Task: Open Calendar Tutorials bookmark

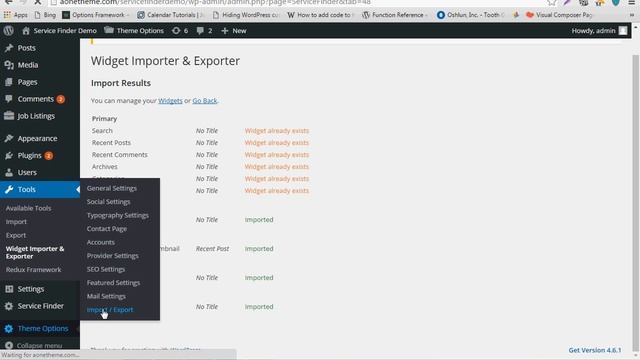Action: pyautogui.click(x=170, y=15)
